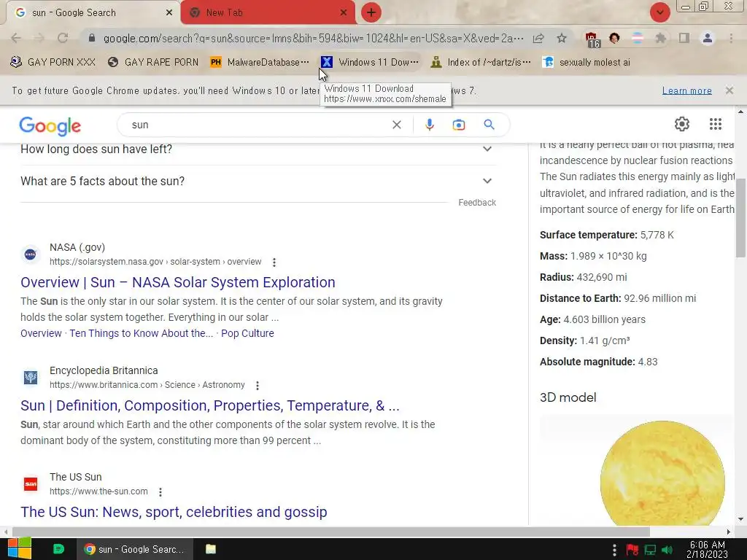Viewport: 747px width, 560px height.
Task: Click the 'Surface temperature' label
Action: tap(589, 235)
